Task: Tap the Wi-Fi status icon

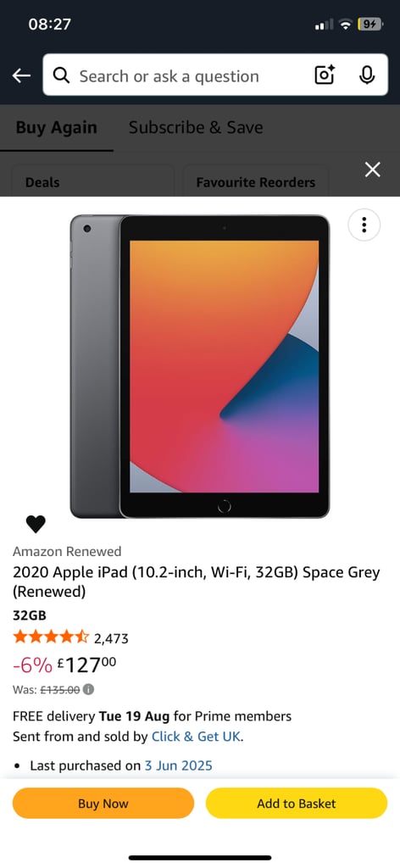Action: click(346, 25)
